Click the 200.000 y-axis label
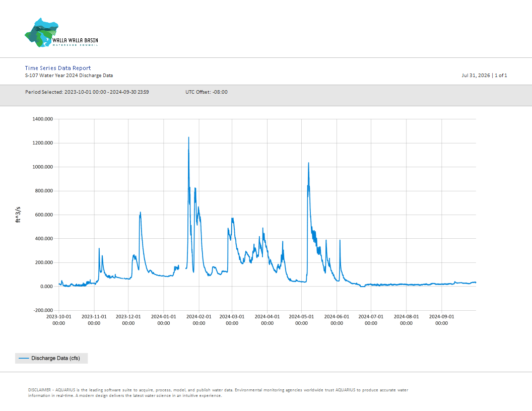This screenshot has height=411, width=532. pos(44,262)
